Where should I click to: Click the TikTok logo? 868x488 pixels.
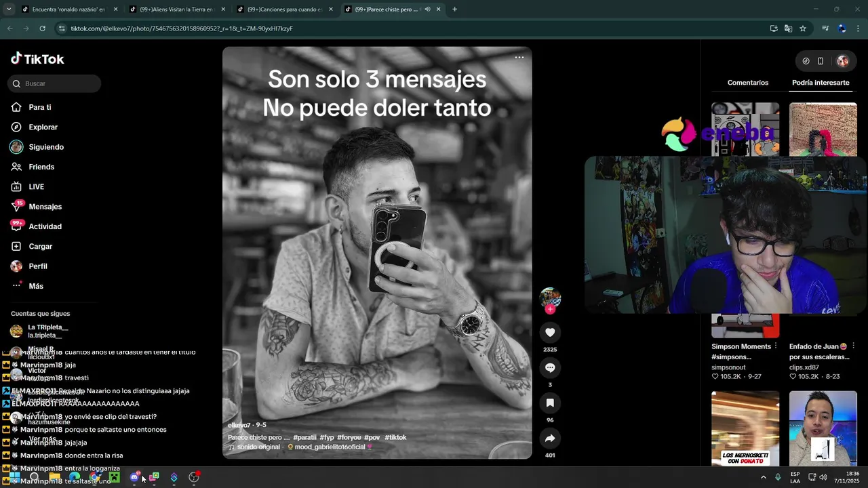(x=37, y=59)
